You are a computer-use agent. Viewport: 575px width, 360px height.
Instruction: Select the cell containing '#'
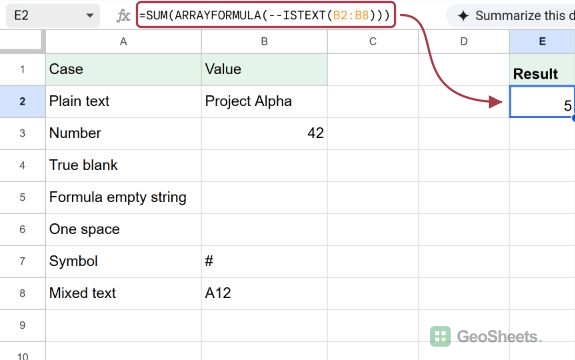point(264,261)
